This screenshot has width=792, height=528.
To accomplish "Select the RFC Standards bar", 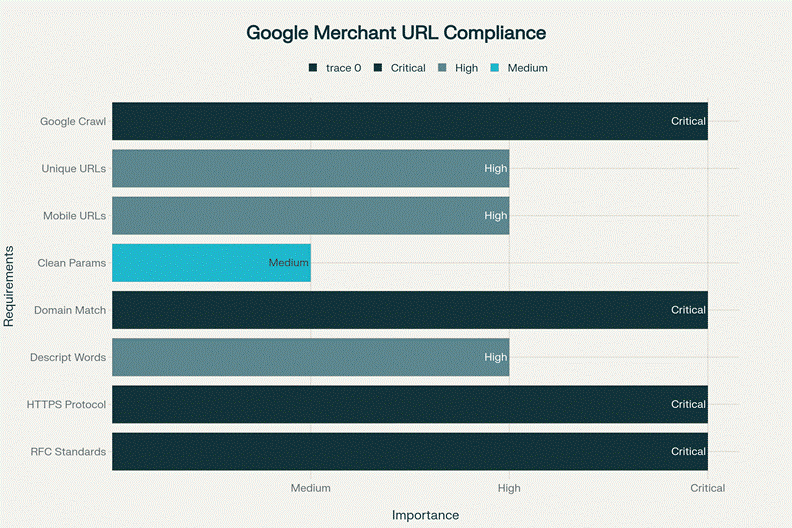I will click(x=410, y=452).
